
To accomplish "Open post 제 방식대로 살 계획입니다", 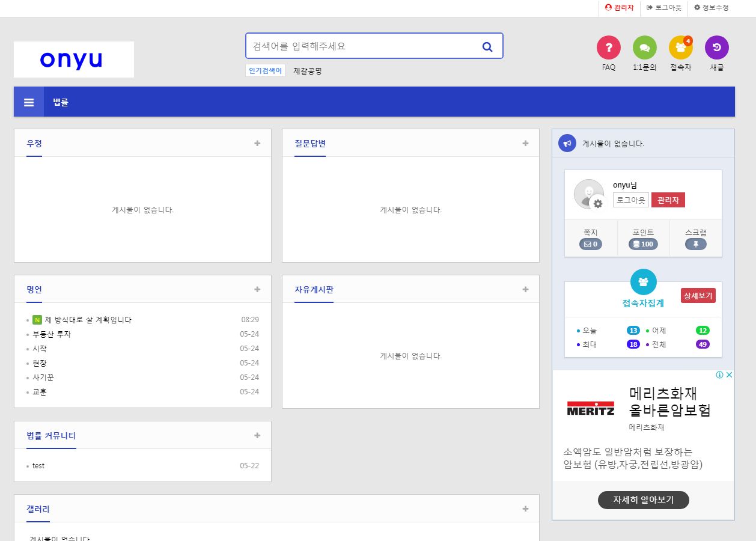I will pos(88,320).
